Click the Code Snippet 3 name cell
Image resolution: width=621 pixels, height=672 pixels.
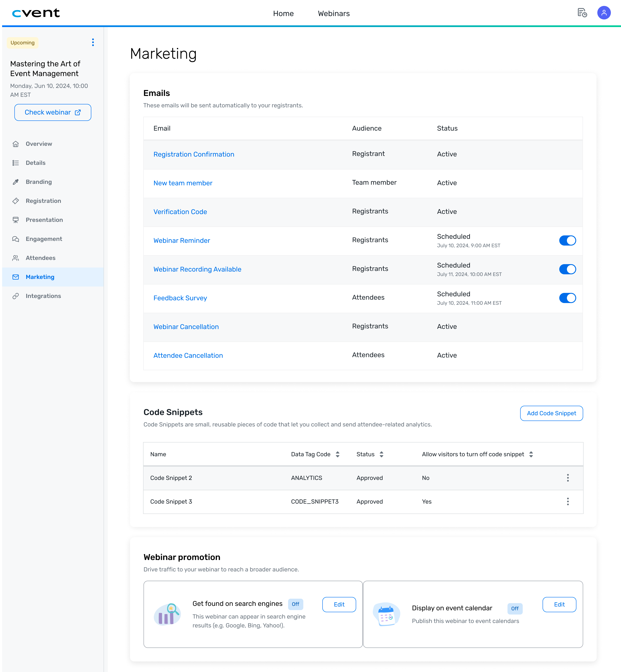(x=171, y=501)
